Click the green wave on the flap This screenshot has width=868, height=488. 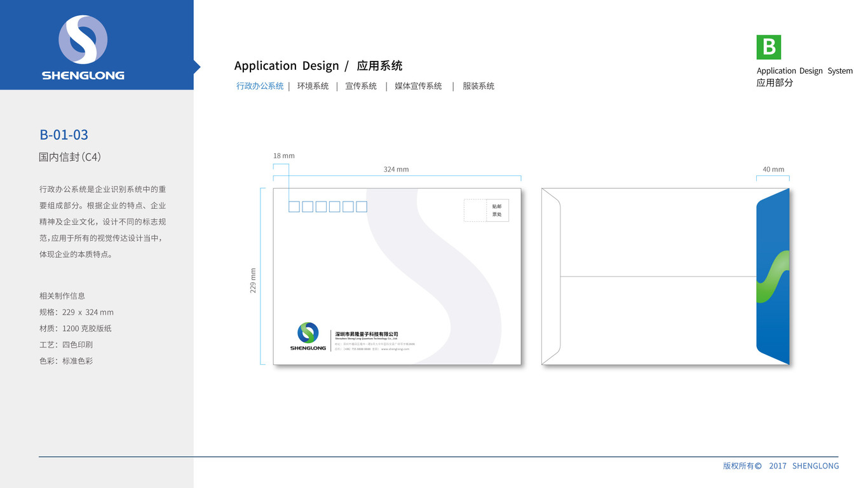tap(773, 276)
